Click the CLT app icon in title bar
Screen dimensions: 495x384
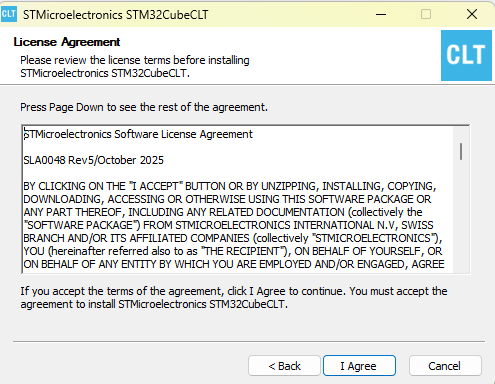click(x=9, y=14)
